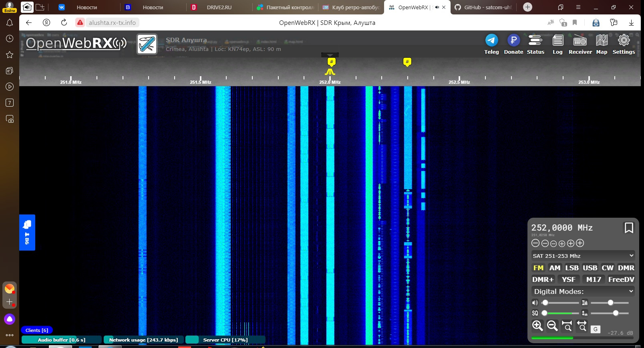
Task: Click the 252,0000 MHz frequency display
Action: (x=562, y=228)
